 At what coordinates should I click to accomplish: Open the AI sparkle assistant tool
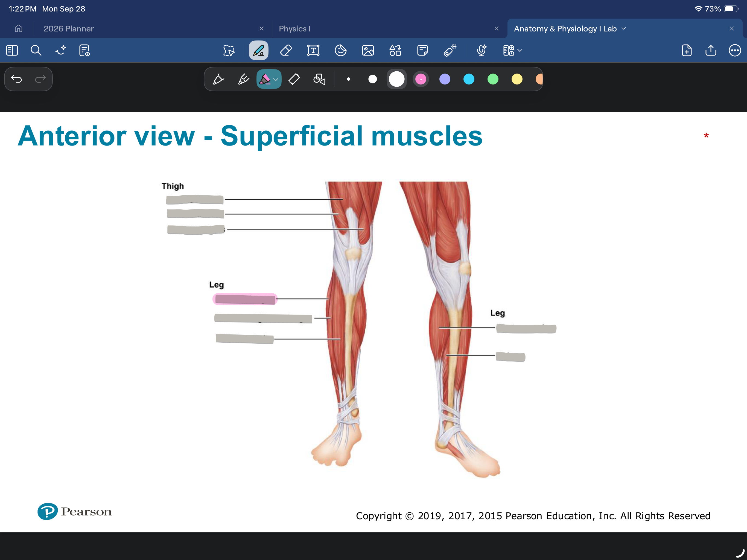[x=61, y=51]
